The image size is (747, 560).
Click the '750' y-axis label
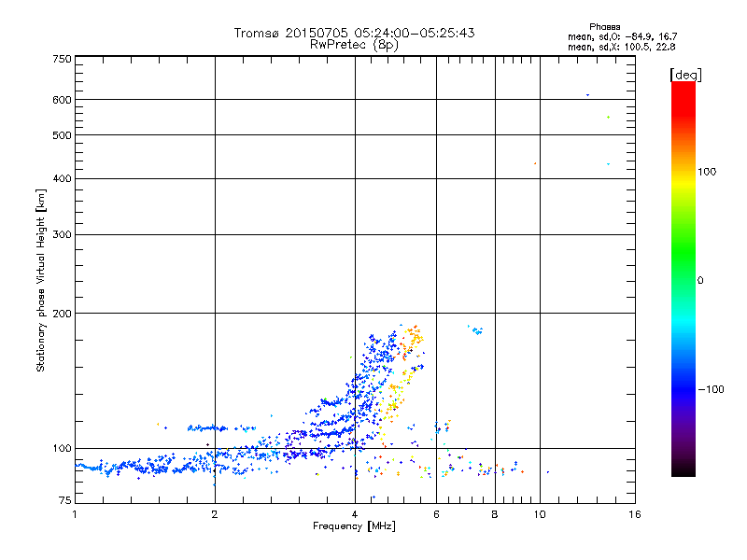[x=62, y=59]
